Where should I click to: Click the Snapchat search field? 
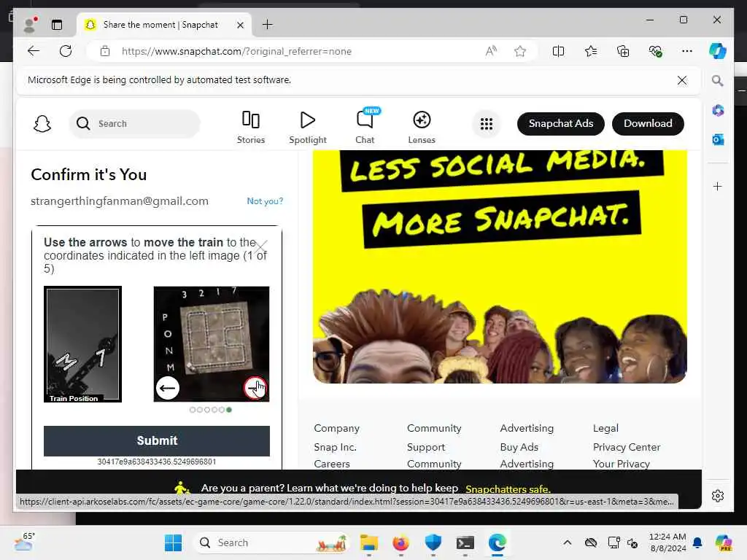point(135,124)
